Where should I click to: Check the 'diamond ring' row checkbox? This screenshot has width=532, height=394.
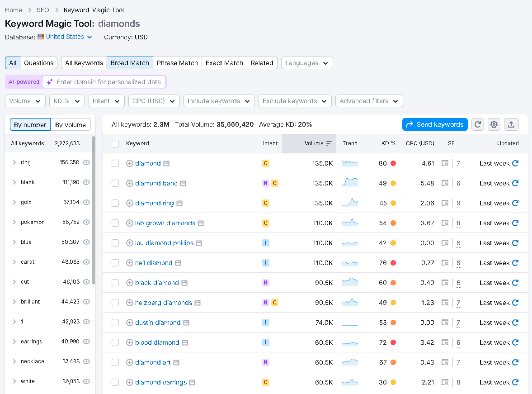click(x=115, y=203)
